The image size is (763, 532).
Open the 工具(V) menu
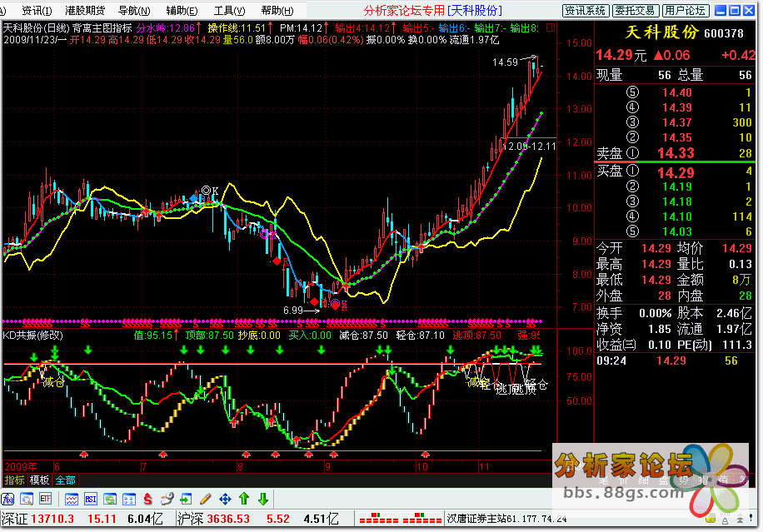(229, 11)
